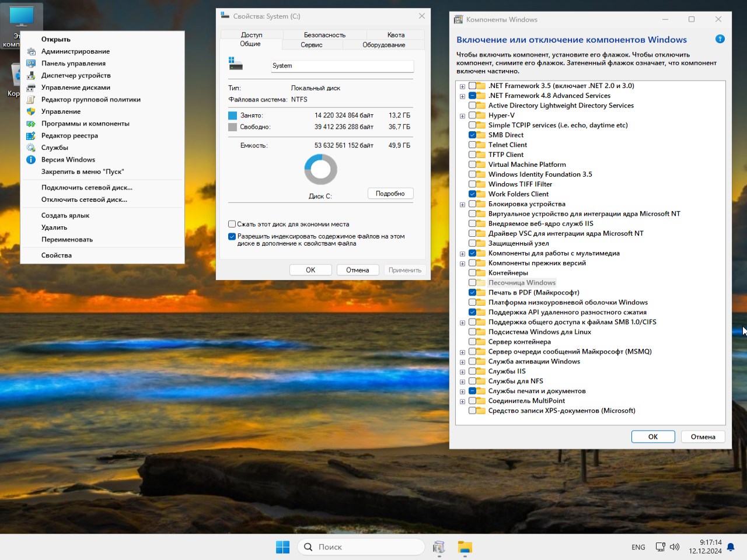Click the Services gear icon
Viewport: 747px width, 560px height.
point(31,148)
